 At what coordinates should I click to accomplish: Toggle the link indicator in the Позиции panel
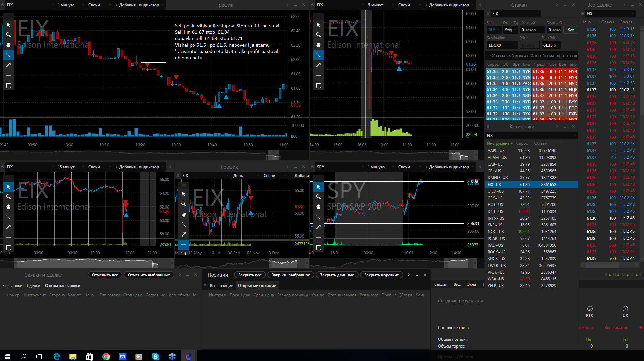coord(205,285)
